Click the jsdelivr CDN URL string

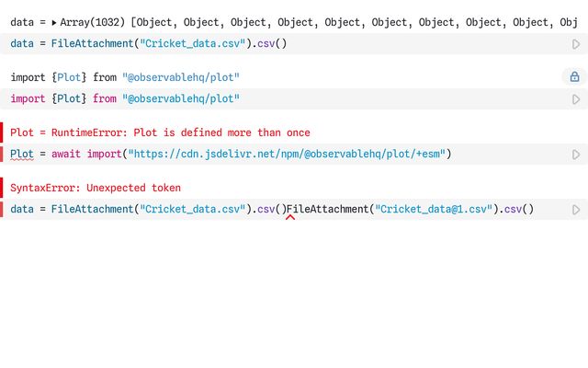[x=287, y=154]
